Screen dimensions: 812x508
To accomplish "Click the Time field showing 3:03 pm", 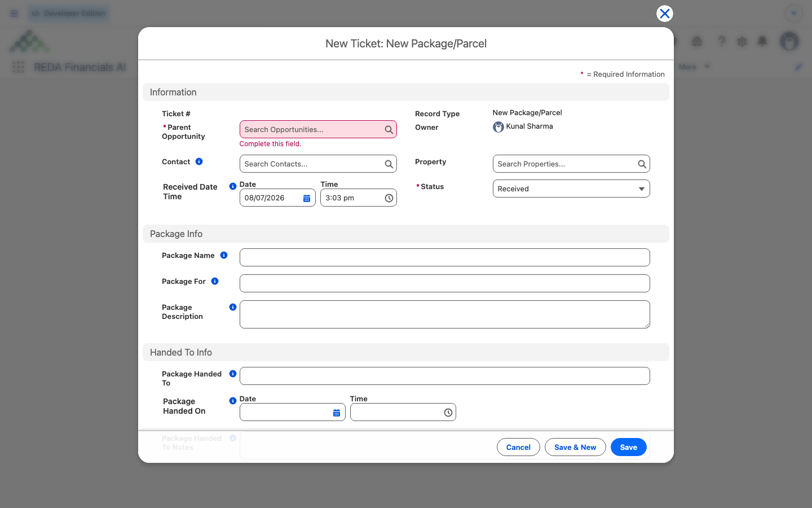I will (x=359, y=198).
